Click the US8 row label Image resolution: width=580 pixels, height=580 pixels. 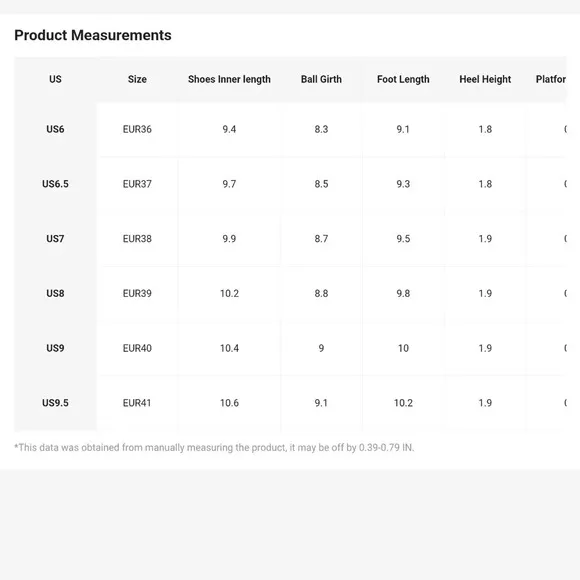(55, 293)
